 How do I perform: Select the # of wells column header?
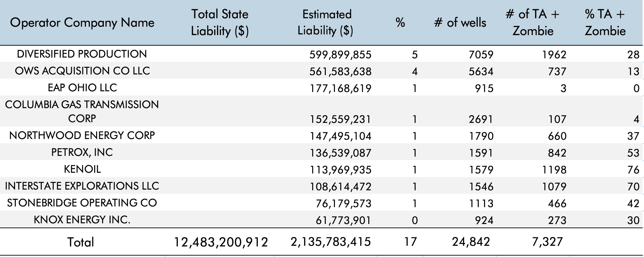[x=460, y=23]
